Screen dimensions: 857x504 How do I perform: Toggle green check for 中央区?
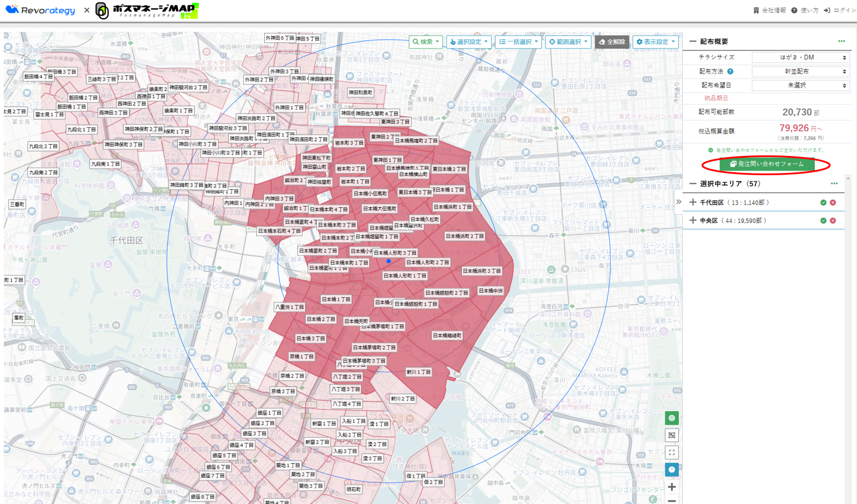(823, 221)
